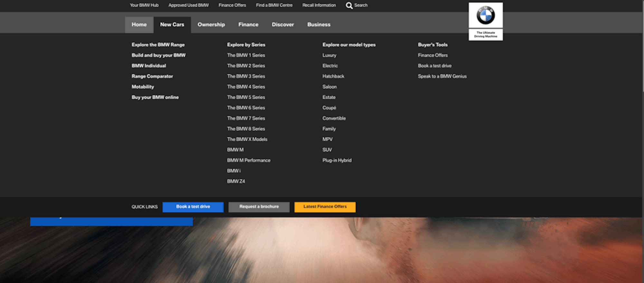Choose the Electric model type
Screen dimensions: 644x283
click(330, 66)
